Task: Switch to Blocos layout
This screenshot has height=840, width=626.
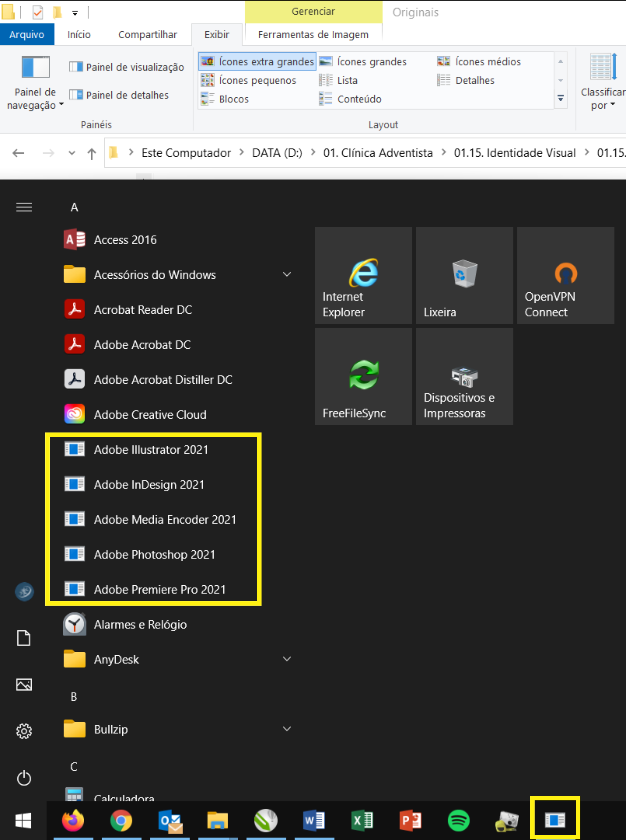Action: pos(224,99)
